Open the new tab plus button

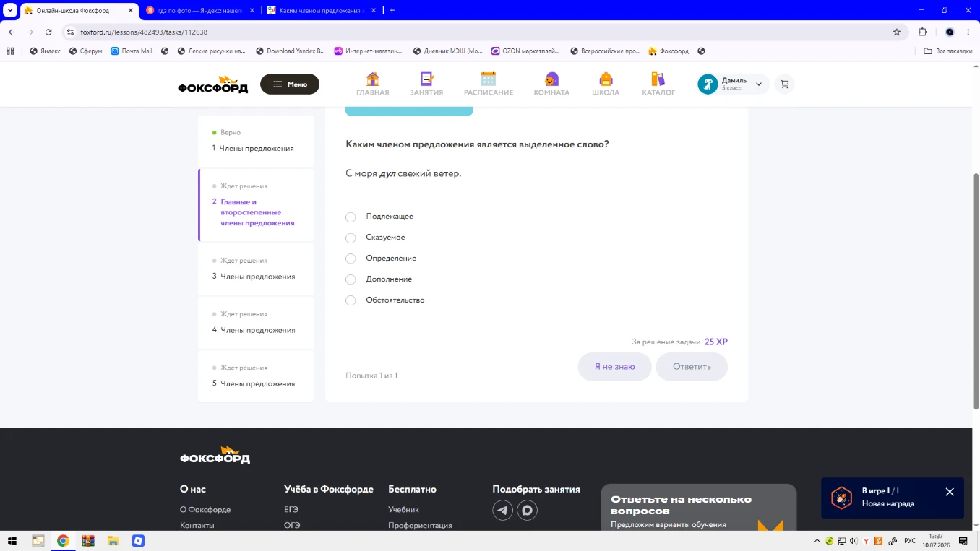pyautogui.click(x=392, y=10)
